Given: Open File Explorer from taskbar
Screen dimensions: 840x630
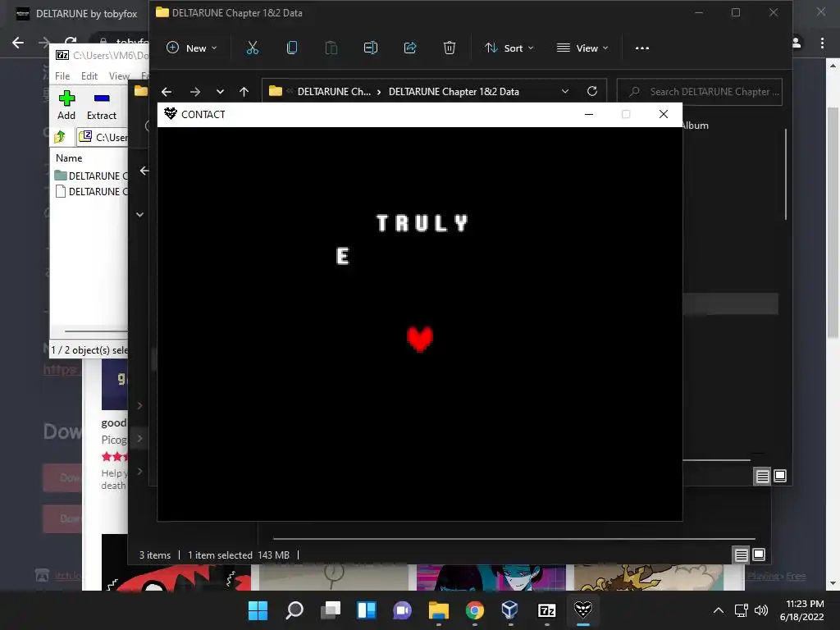Looking at the screenshot, I should 439,610.
